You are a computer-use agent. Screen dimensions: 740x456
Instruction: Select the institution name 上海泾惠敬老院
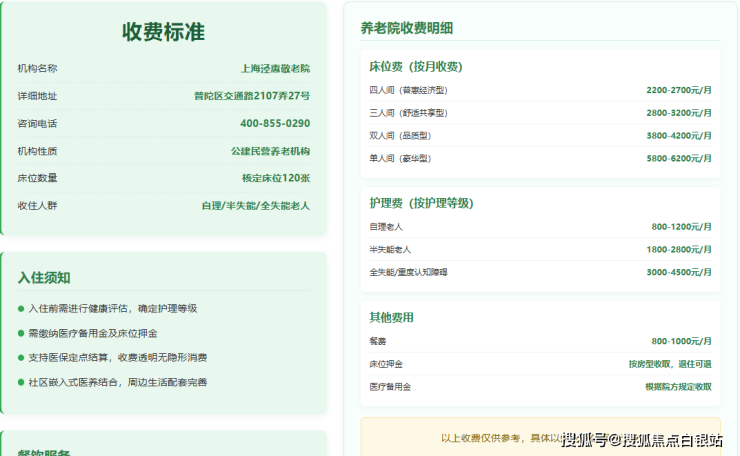(276, 69)
